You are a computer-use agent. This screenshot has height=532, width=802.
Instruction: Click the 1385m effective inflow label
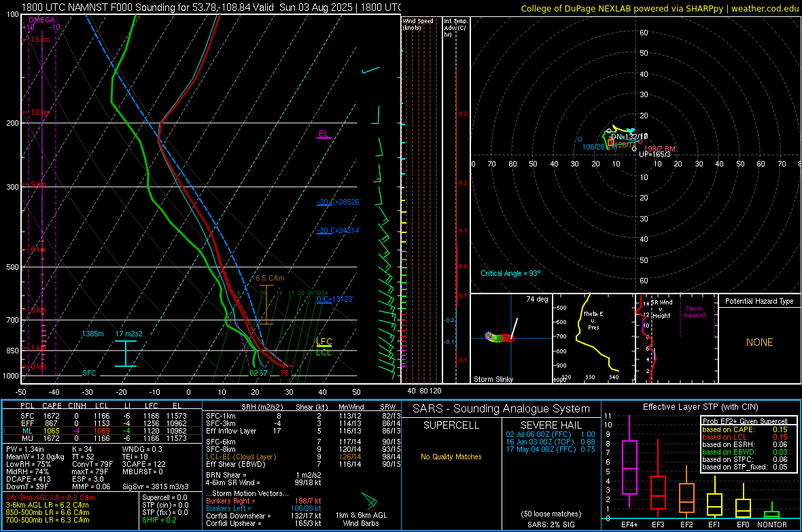(92, 334)
